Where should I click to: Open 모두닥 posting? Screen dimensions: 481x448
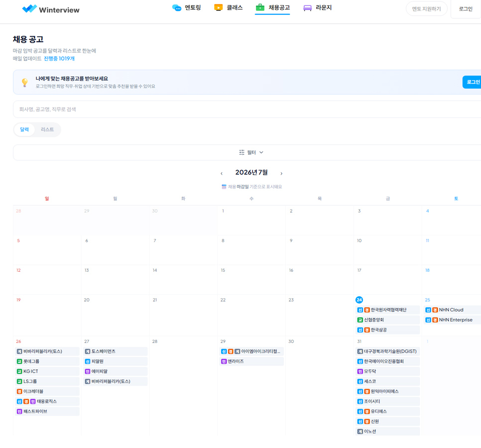click(387, 371)
